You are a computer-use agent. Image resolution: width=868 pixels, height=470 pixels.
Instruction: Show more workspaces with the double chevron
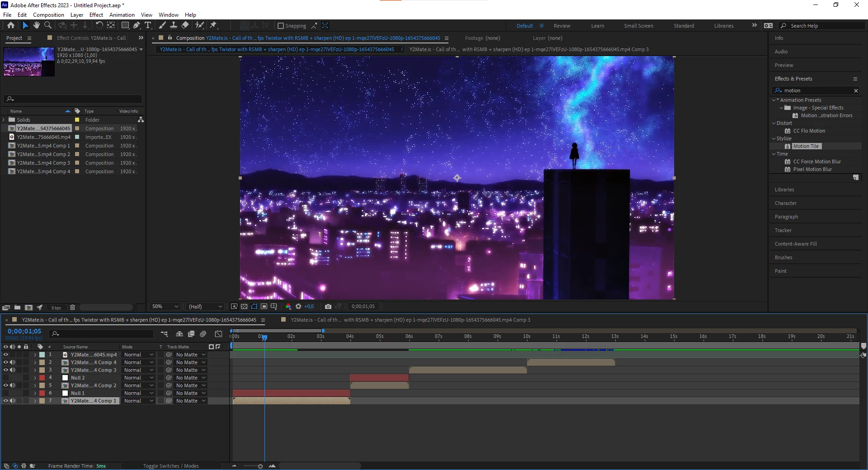[x=754, y=25]
